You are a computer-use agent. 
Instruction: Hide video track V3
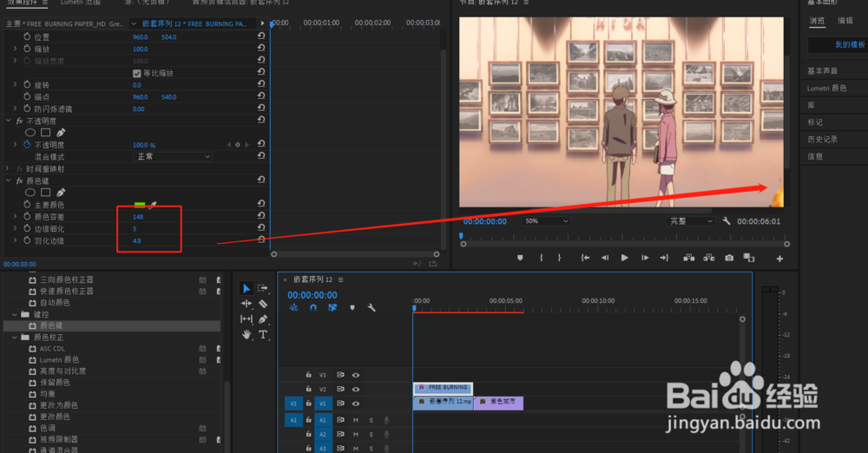point(356,375)
